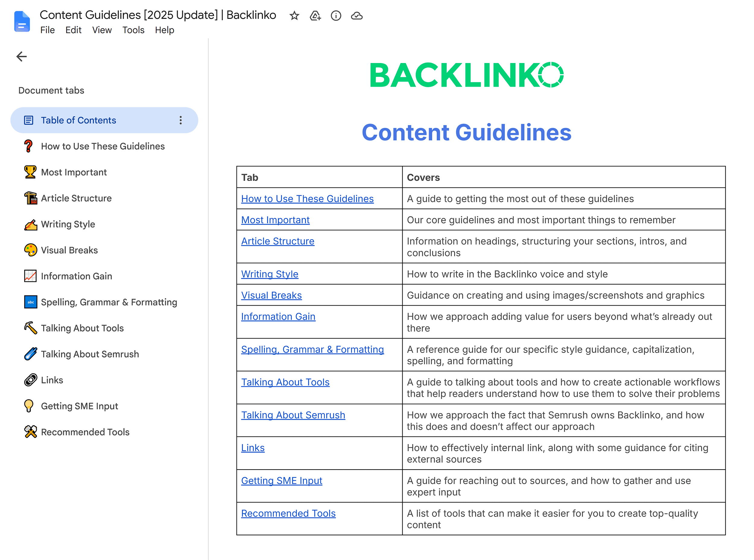The image size is (754, 560).
Task: Click the chart icon for Information Gain
Action: pos(30,276)
